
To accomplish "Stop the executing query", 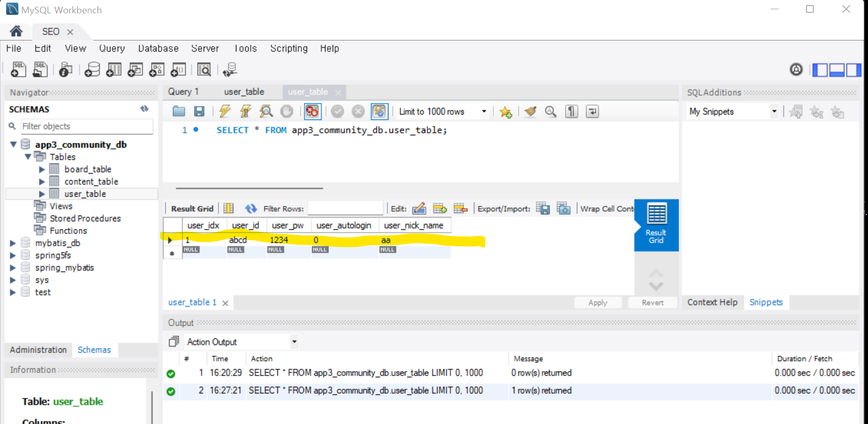I will pyautogui.click(x=287, y=111).
